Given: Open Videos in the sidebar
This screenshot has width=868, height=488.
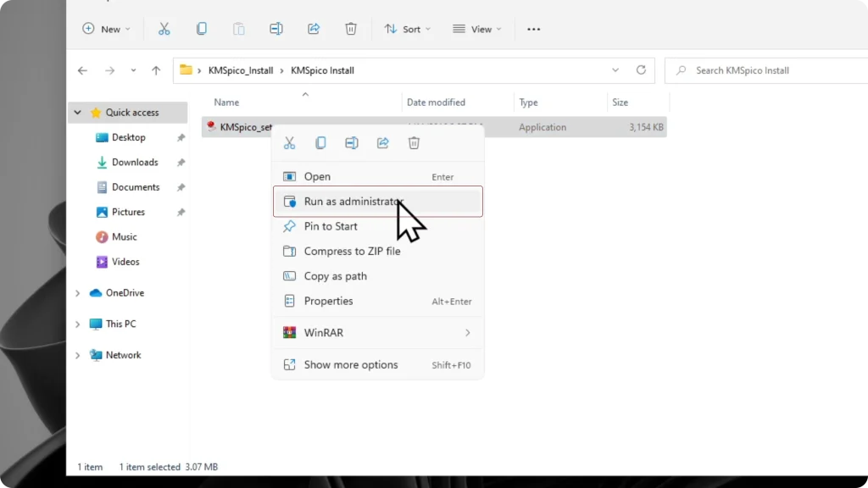Looking at the screenshot, I should (125, 262).
